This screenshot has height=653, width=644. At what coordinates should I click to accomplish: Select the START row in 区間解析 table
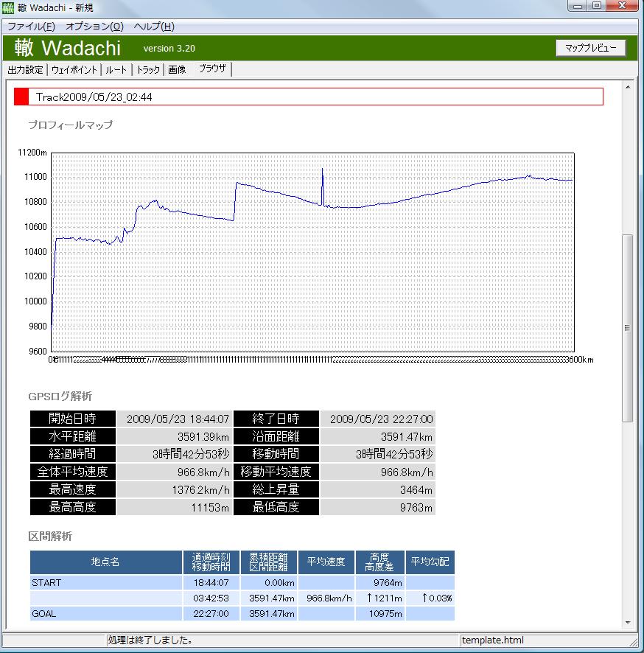coord(105,582)
